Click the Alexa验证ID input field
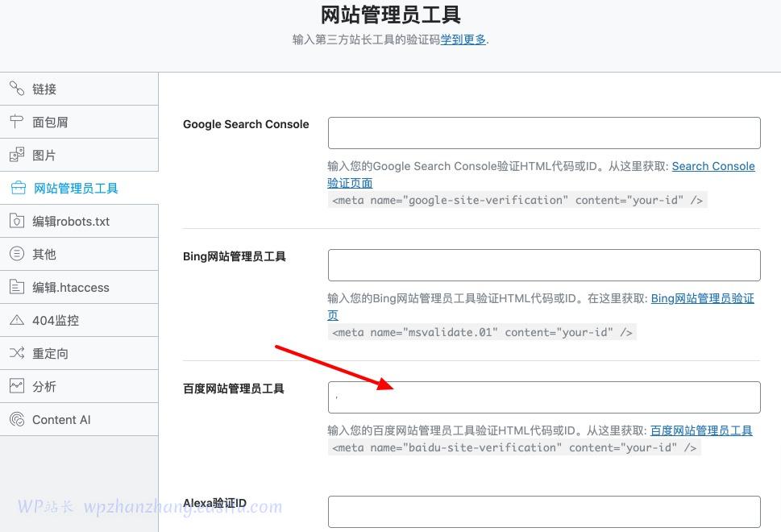The width and height of the screenshot is (781, 532). (543, 511)
